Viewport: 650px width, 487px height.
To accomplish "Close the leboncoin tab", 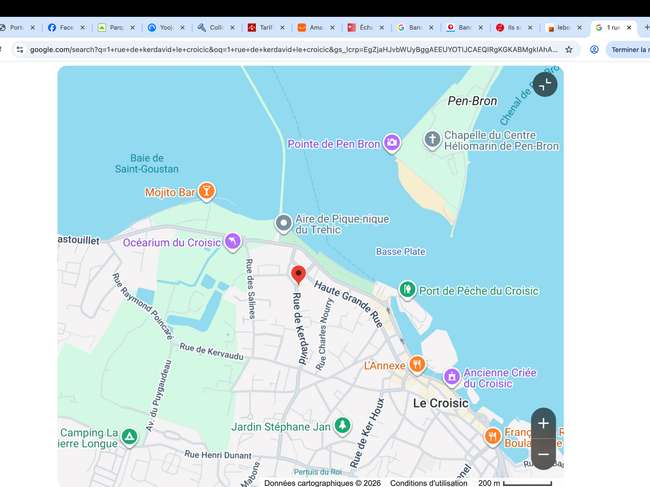I will click(x=580, y=27).
